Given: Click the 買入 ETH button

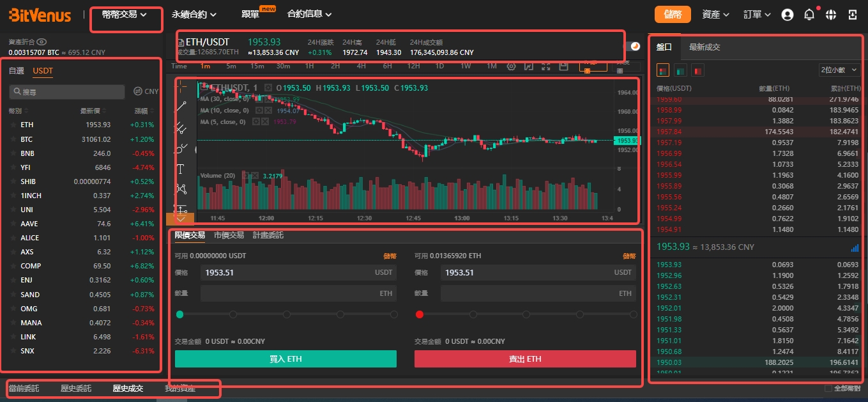Looking at the screenshot, I should point(286,359).
